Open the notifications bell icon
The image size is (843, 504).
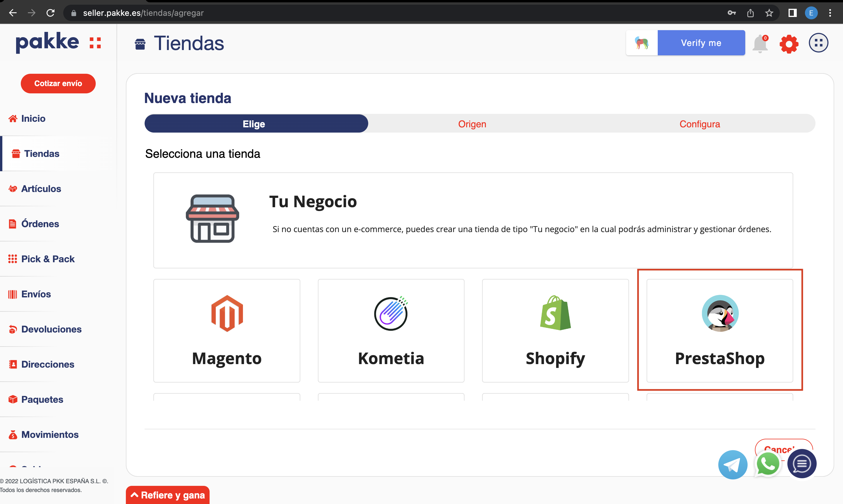tap(760, 44)
